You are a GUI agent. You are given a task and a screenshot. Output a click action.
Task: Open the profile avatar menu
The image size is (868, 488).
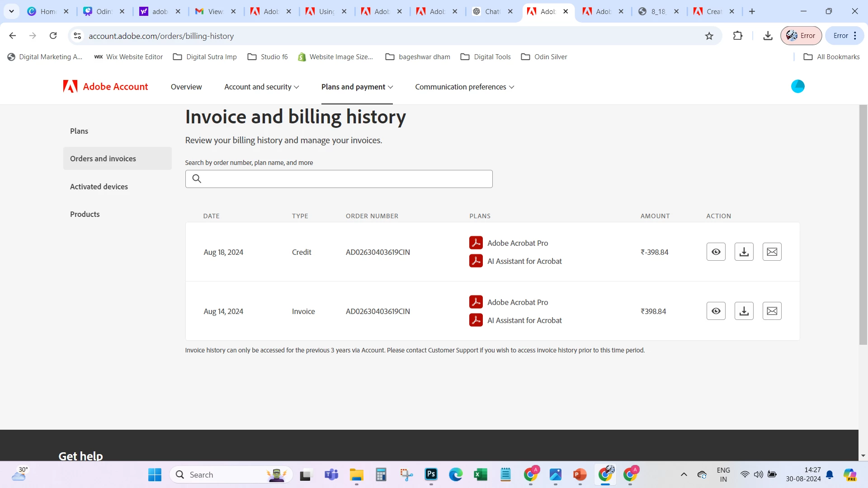[797, 86]
